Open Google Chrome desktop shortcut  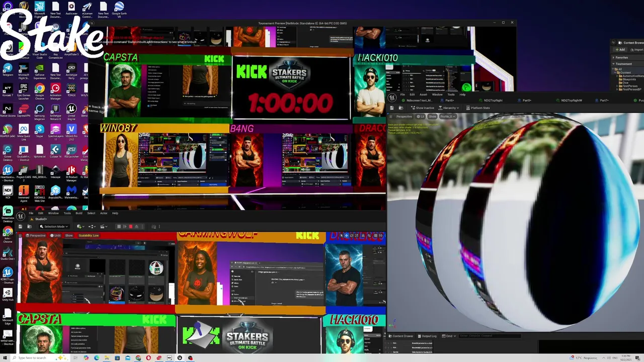coord(40,90)
